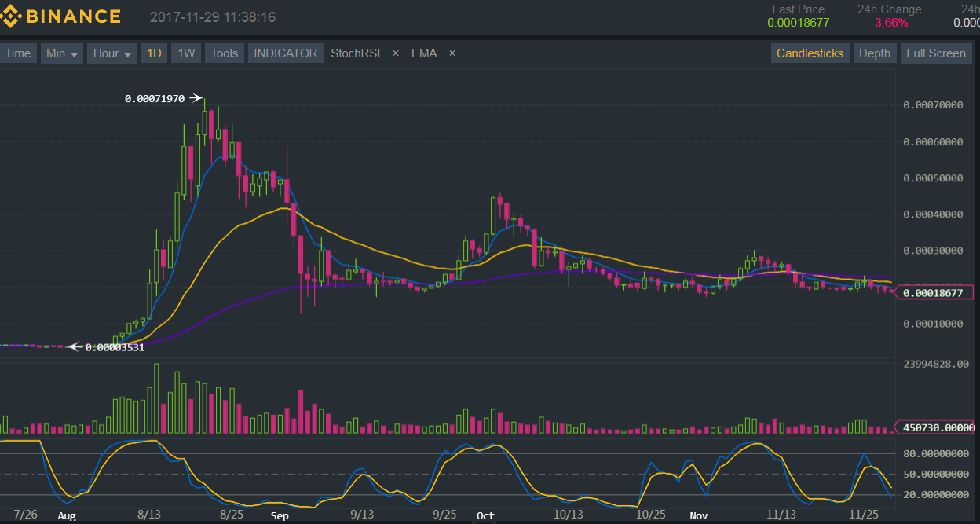Click the 8/13 date on time axis
Image resolution: width=980 pixels, height=524 pixels.
coord(149,515)
